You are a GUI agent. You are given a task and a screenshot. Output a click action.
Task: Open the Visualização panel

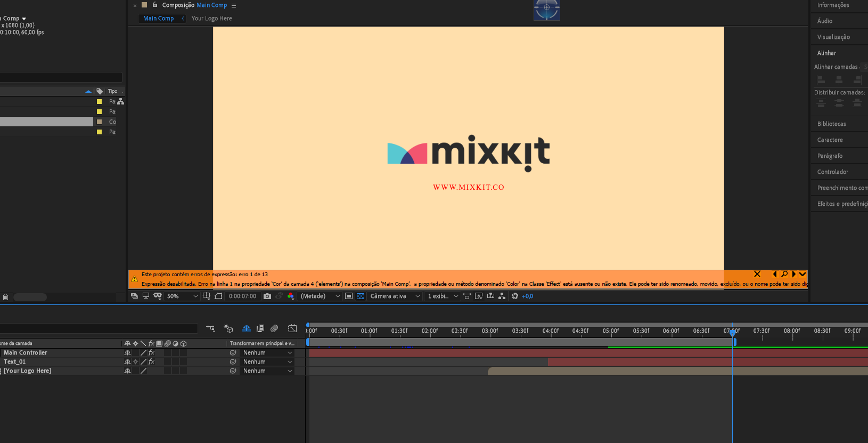pos(833,37)
